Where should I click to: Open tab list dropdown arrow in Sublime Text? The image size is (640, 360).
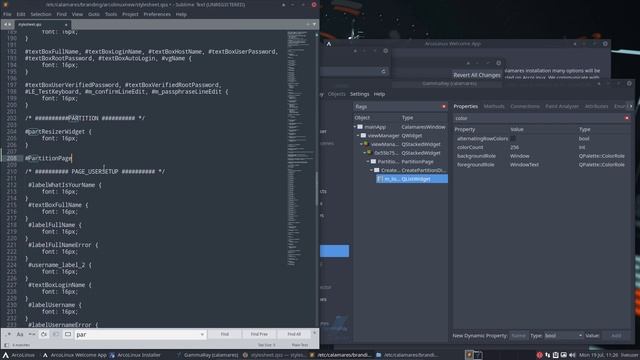tap(314, 24)
